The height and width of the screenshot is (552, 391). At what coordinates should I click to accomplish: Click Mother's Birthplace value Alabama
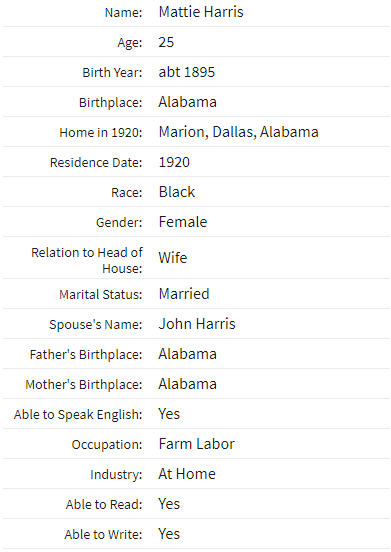pyautogui.click(x=188, y=384)
